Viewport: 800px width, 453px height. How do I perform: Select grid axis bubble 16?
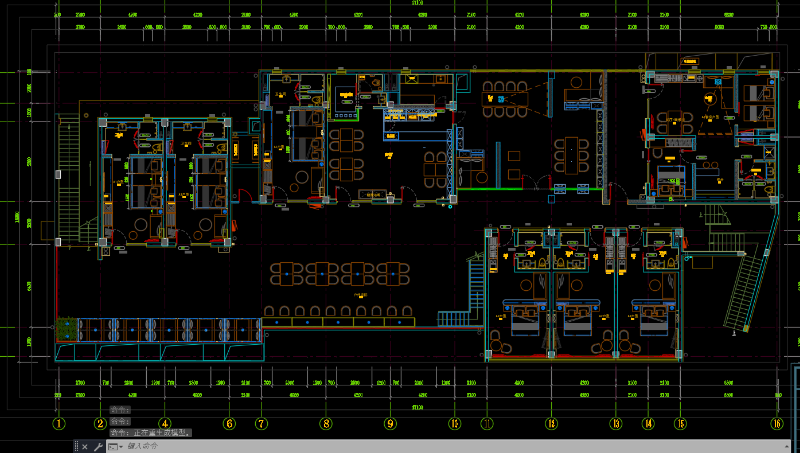point(777,423)
